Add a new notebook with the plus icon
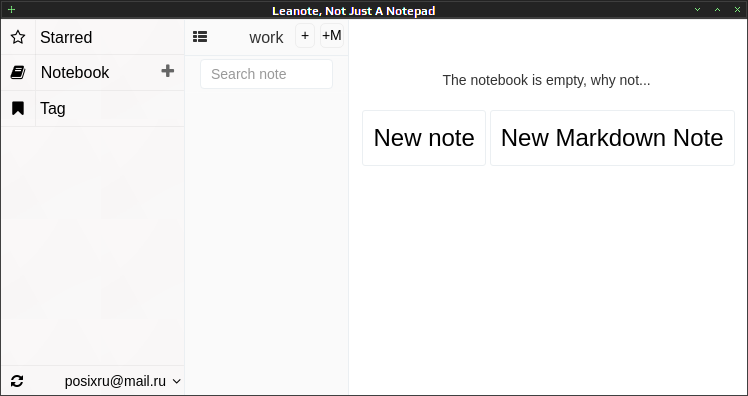 (x=167, y=71)
